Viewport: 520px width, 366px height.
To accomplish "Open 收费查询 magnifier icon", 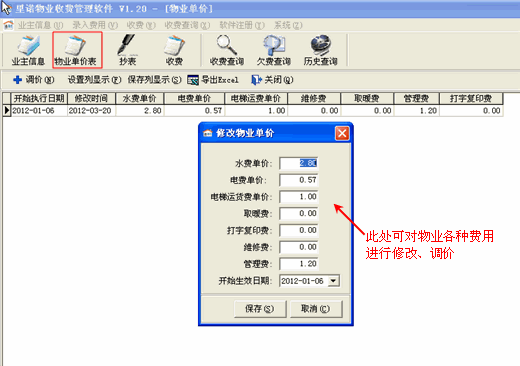I will click(227, 50).
